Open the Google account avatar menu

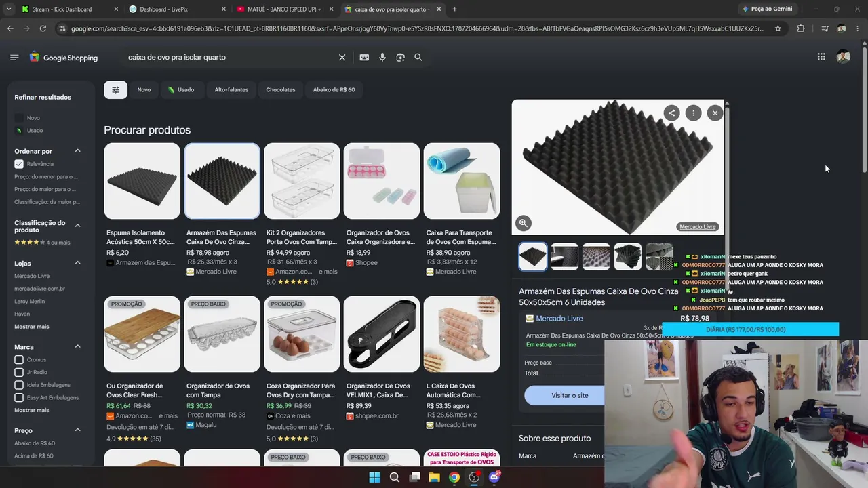(844, 57)
